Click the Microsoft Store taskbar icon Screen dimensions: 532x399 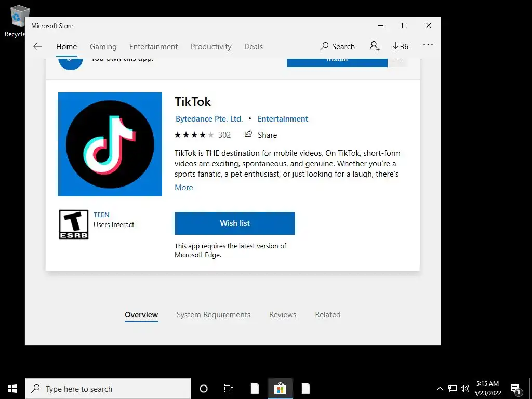coord(280,389)
